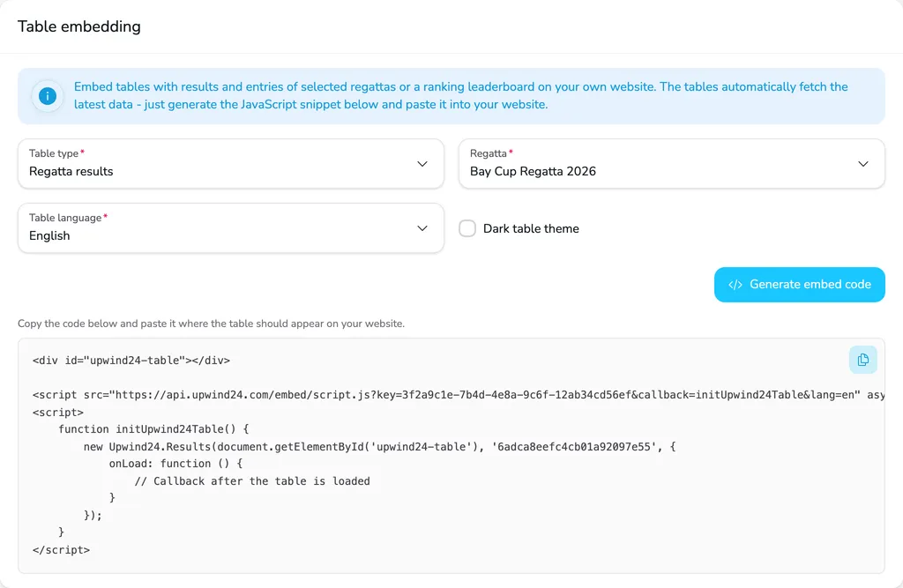The width and height of the screenshot is (903, 588).
Task: Click the div id="upwind24-table" code line
Action: coord(131,361)
